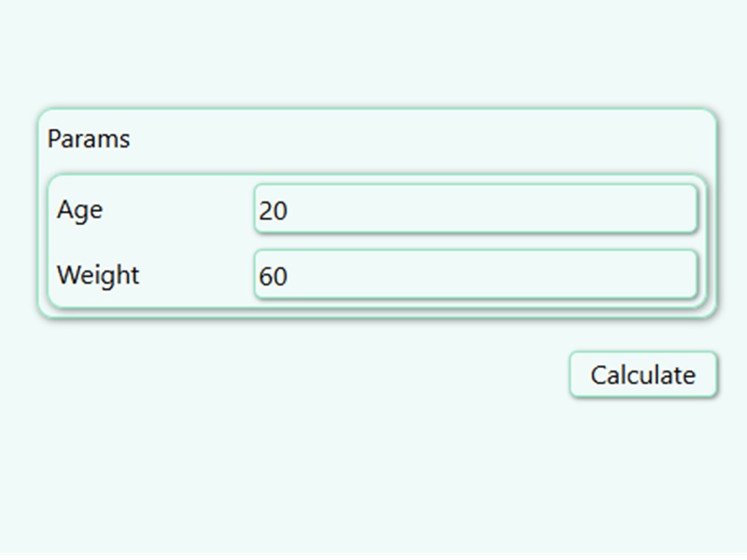Select the value 60 in Weight field
This screenshot has width=747, height=560.
275,275
